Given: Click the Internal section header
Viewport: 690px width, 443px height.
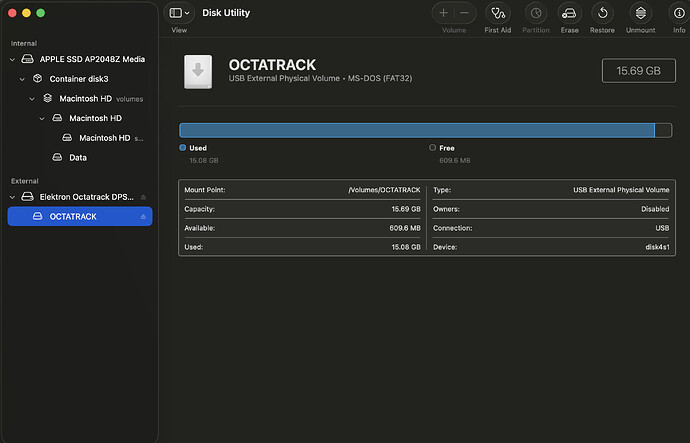Looking at the screenshot, I should [x=24, y=44].
